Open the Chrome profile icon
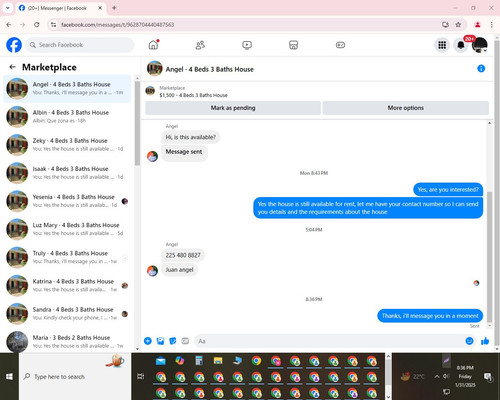500x400 pixels. 477,25
